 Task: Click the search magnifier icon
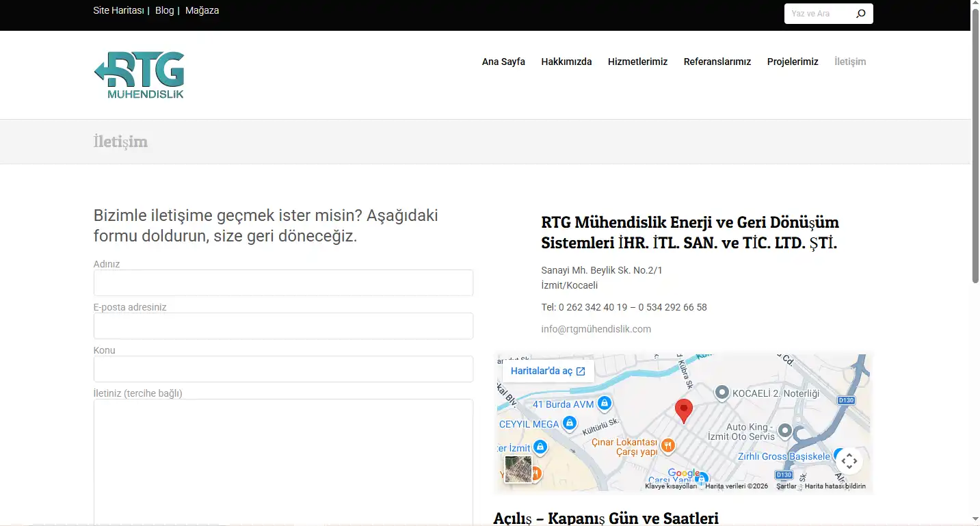[x=860, y=14]
